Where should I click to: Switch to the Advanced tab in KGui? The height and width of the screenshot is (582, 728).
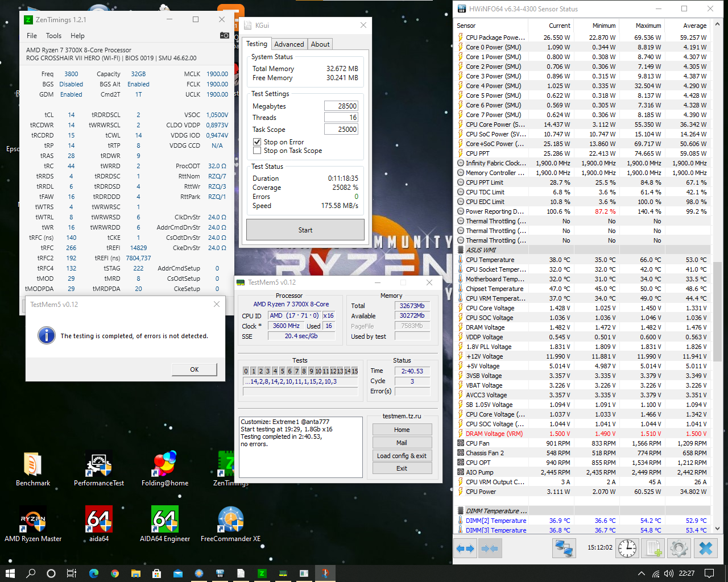(289, 44)
